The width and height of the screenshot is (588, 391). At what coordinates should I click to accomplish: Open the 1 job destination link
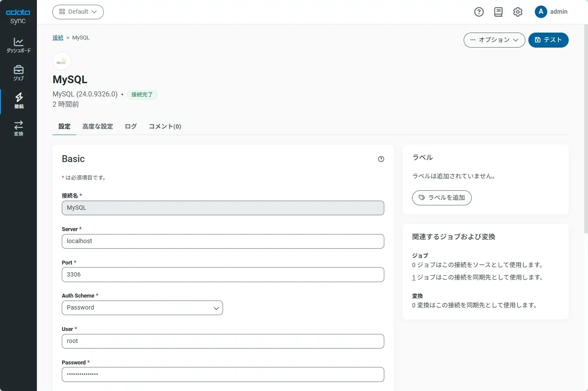pyautogui.click(x=414, y=277)
